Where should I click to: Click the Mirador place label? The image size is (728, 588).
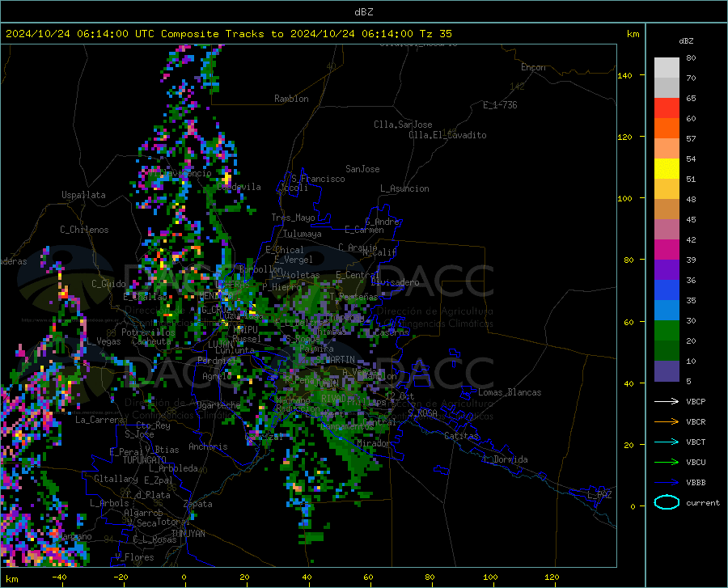click(373, 443)
